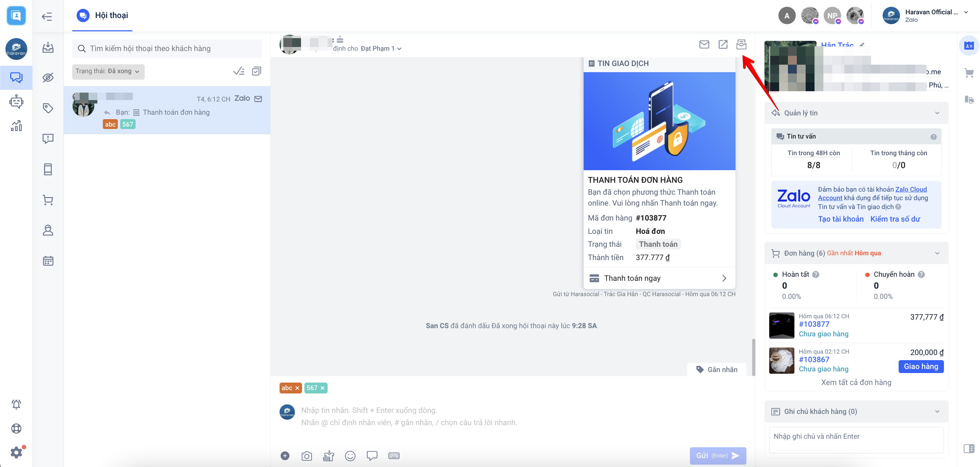This screenshot has width=980, height=467.
Task: Open the chatbot robot icon in sidebar
Action: coord(16,101)
